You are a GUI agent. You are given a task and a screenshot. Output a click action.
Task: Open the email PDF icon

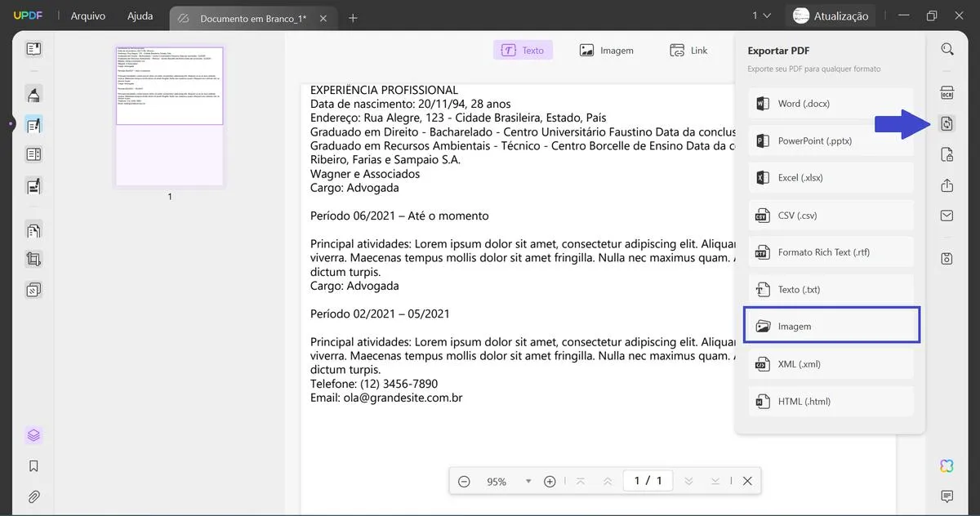point(947,216)
